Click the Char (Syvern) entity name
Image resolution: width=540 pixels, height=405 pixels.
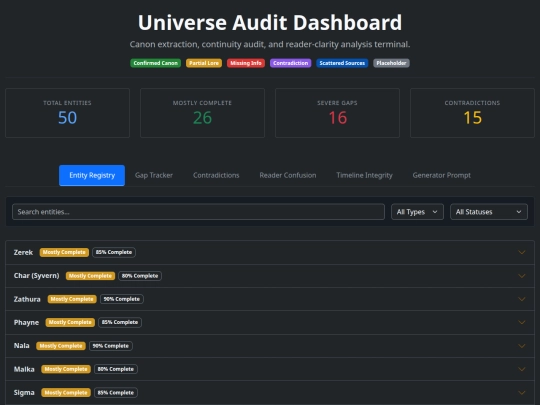pos(37,276)
